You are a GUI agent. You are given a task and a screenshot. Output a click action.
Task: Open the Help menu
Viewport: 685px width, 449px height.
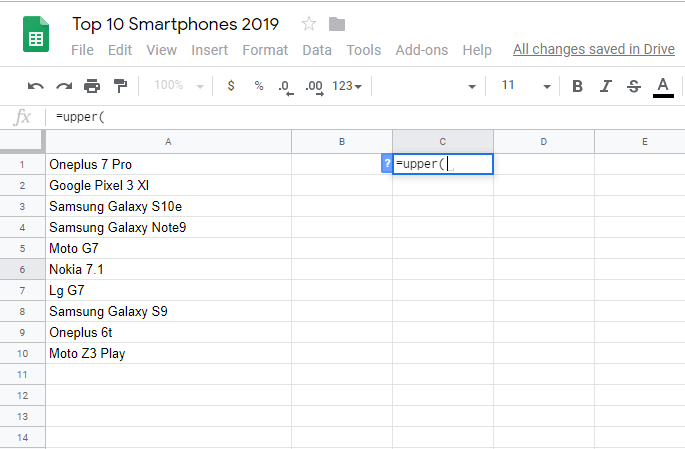click(x=477, y=50)
